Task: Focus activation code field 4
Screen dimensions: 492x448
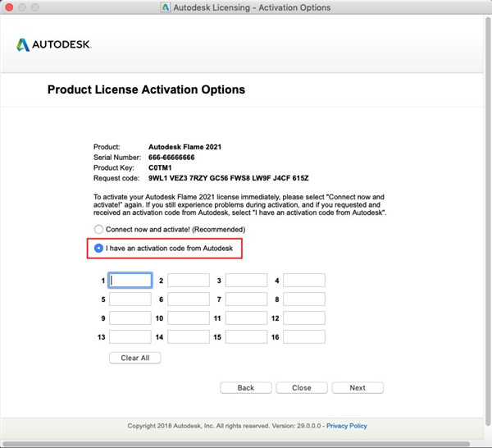Action: tap(304, 281)
